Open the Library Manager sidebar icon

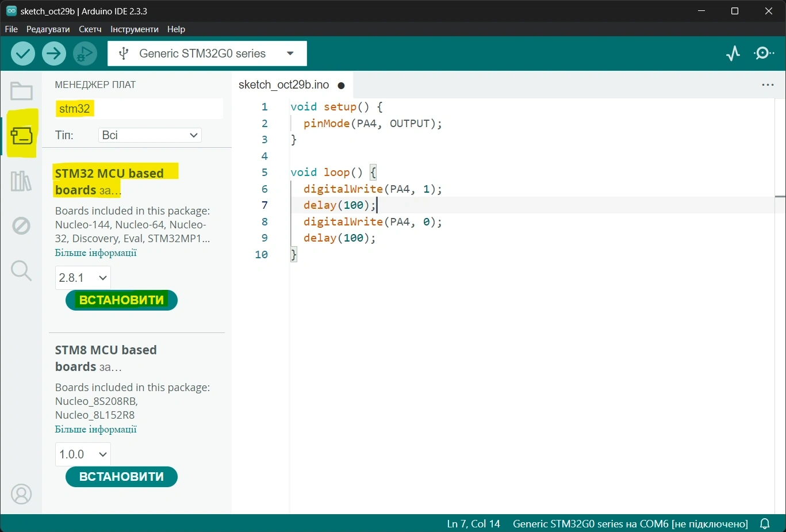click(21, 181)
